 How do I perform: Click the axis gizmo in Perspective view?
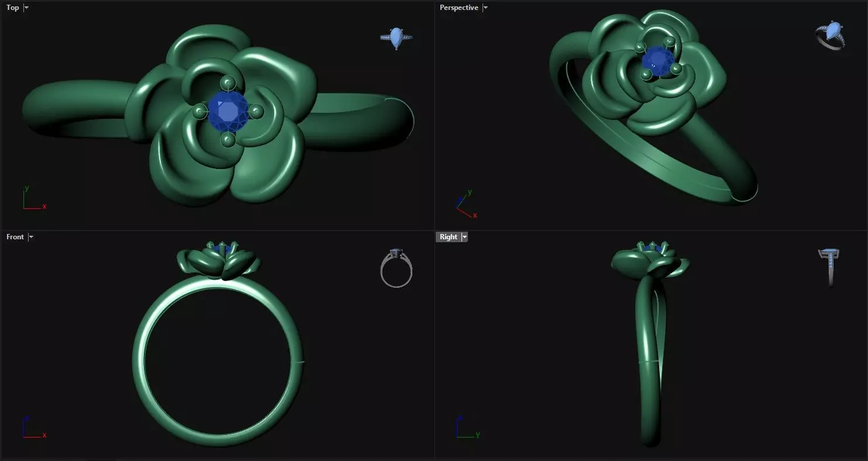(466, 204)
